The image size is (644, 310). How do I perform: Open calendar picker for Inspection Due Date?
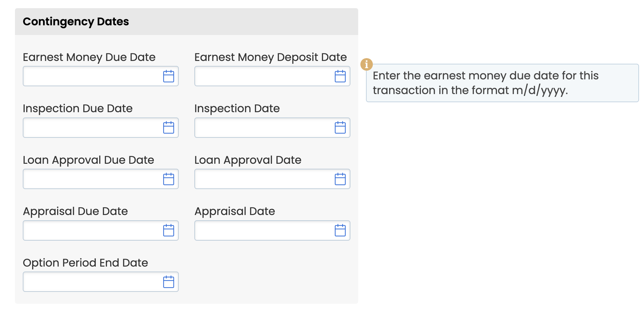[168, 127]
